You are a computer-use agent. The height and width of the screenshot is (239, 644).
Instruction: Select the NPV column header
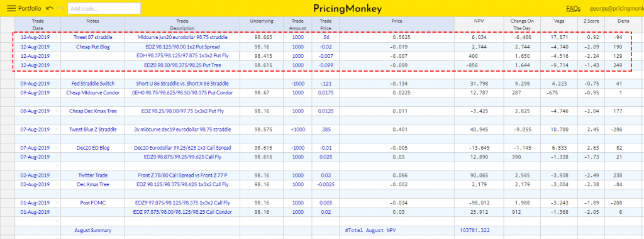pyautogui.click(x=479, y=25)
